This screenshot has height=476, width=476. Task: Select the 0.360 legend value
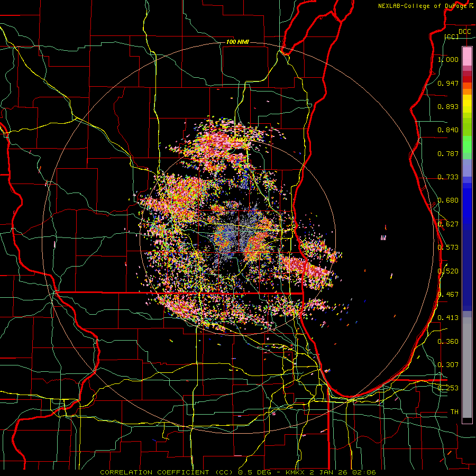pyautogui.click(x=448, y=341)
